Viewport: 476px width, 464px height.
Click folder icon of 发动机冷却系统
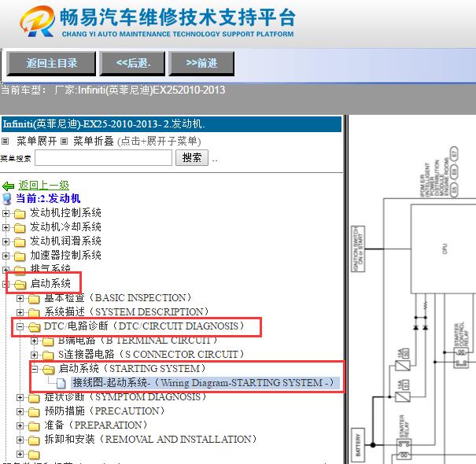[20, 227]
